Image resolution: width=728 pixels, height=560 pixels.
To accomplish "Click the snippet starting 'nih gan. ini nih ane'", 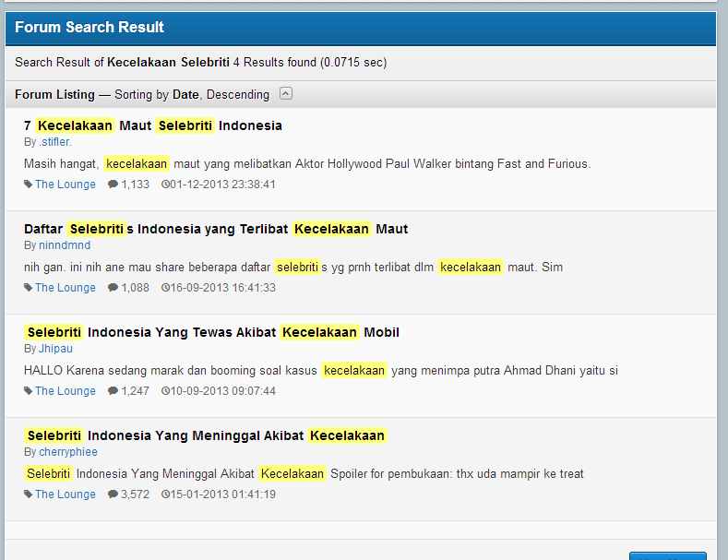I will (x=293, y=268).
